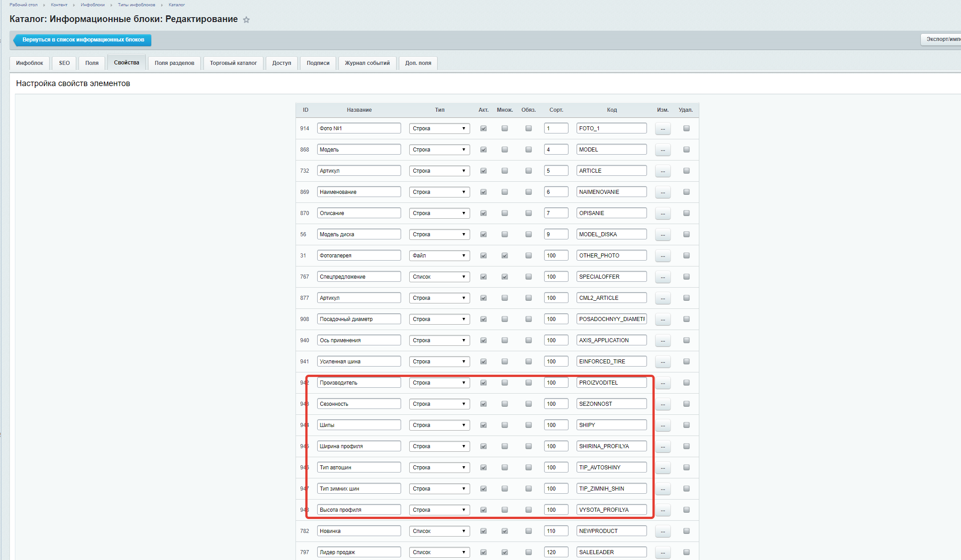Image resolution: width=961 pixels, height=560 pixels.
Task: Open edit dialog for TIP_AVTOSHINY property
Action: [662, 468]
